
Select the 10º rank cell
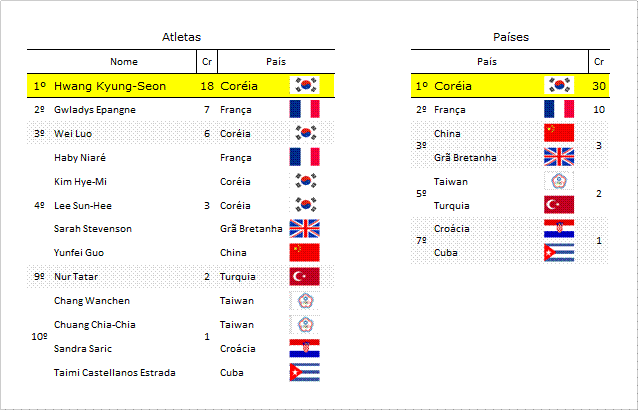pos(39,337)
